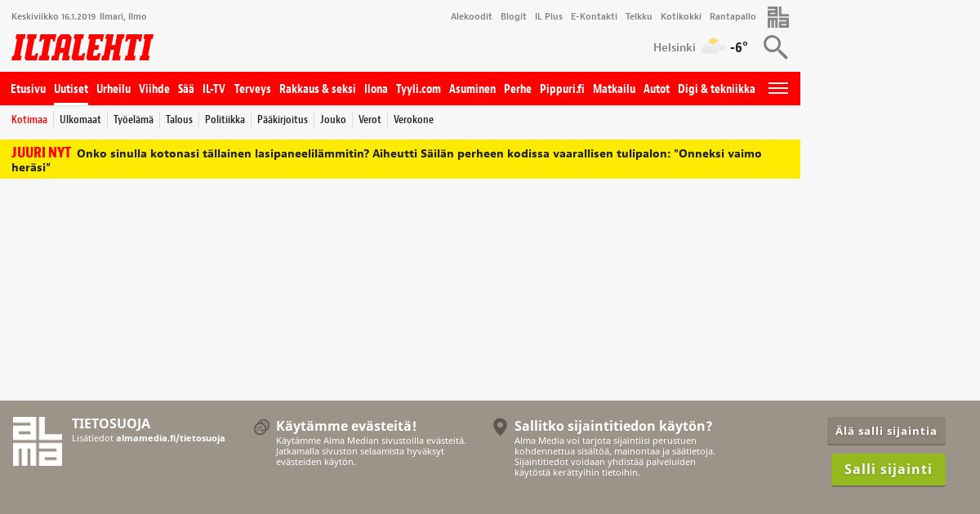Open the Viihde section
Image resolution: width=980 pixels, height=514 pixels.
[x=154, y=89]
